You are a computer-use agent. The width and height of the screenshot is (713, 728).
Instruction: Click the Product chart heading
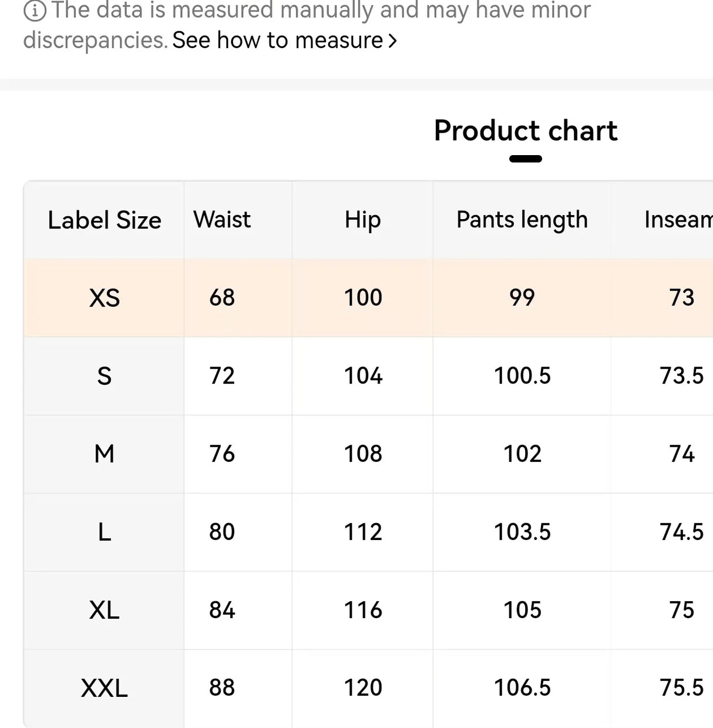coord(525,130)
